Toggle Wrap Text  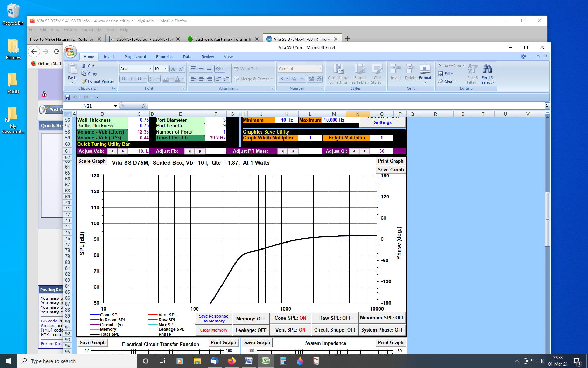click(x=246, y=69)
